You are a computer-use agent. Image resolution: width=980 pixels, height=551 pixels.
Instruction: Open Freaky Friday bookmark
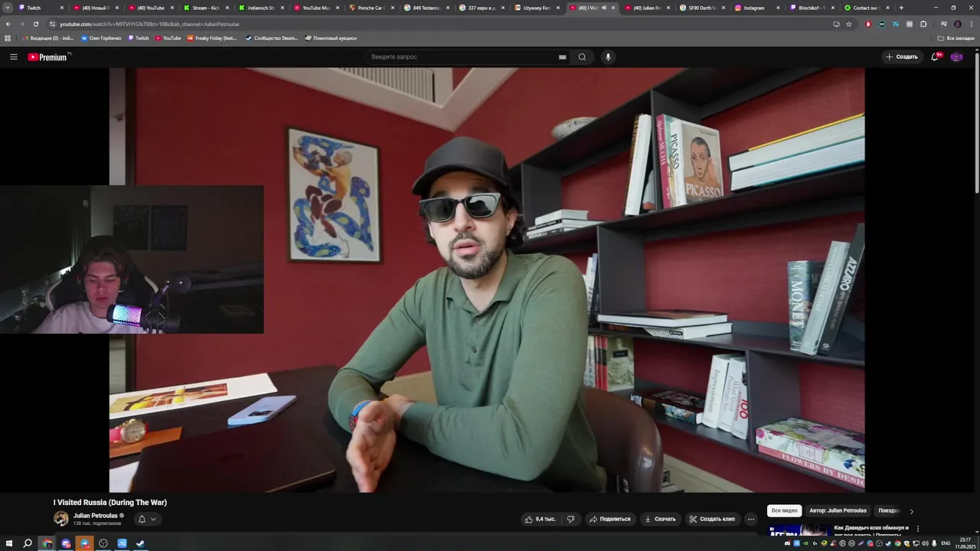[x=212, y=37]
